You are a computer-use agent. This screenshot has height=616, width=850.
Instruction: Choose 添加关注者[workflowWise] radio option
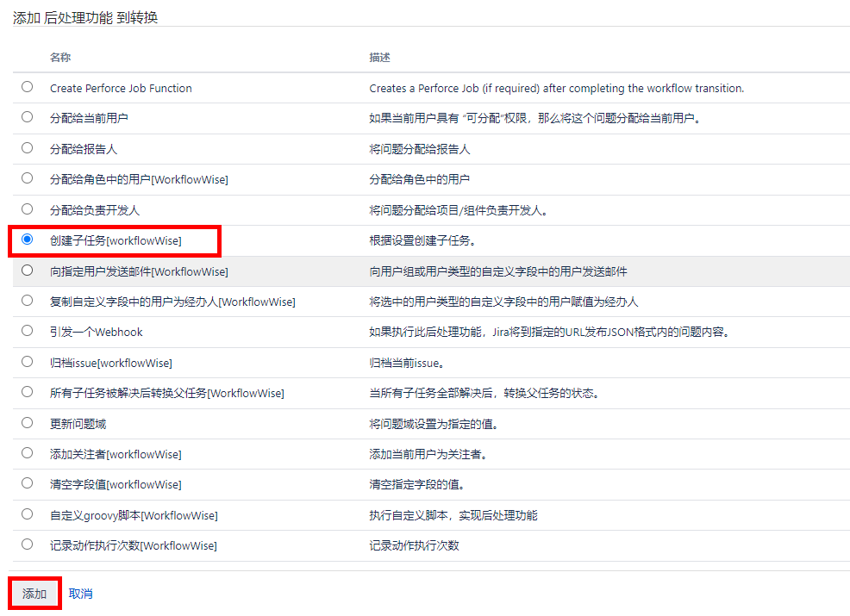[28, 453]
